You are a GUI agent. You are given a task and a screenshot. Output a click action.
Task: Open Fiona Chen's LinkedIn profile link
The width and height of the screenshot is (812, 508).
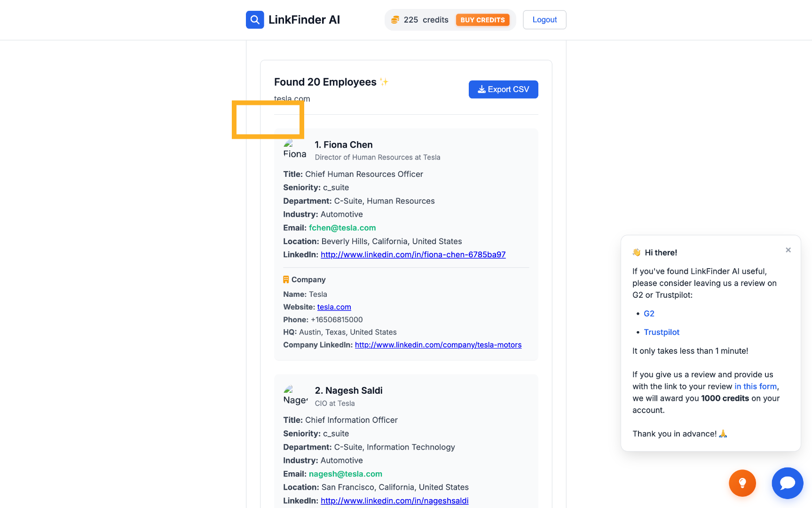click(413, 254)
